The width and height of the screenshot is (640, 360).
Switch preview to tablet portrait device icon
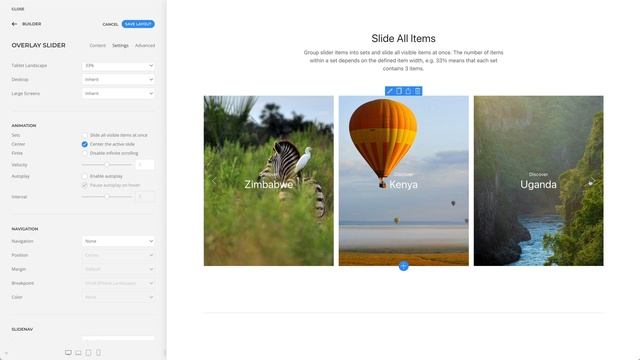[89, 352]
